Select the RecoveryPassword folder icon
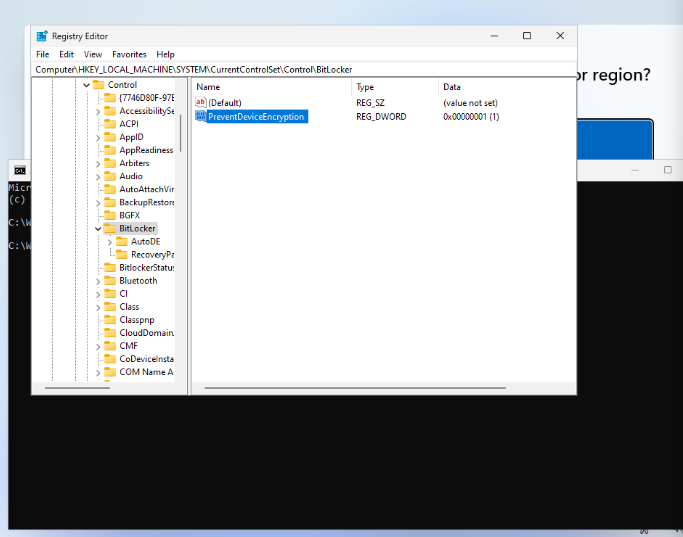Screen dimensions: 683x537 pos(122,254)
